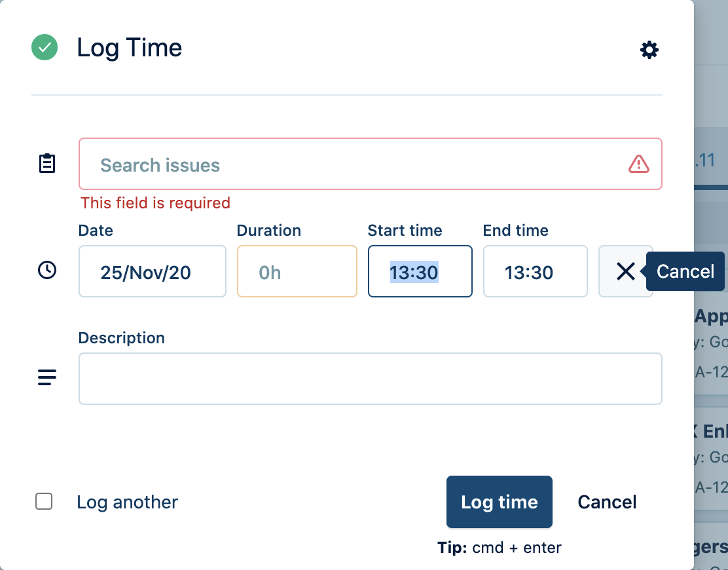This screenshot has height=570, width=728.
Task: Submit with the Log time button
Action: point(499,502)
